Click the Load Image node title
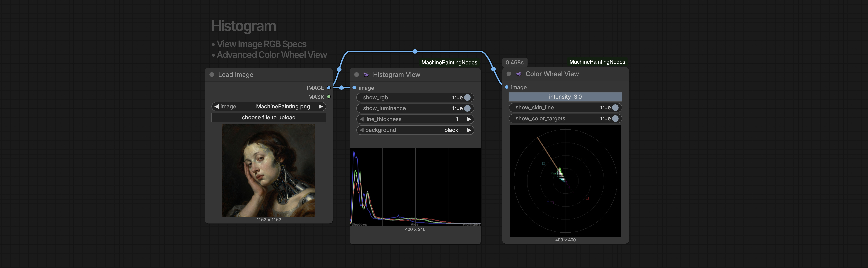Image resolution: width=868 pixels, height=268 pixels. 235,75
